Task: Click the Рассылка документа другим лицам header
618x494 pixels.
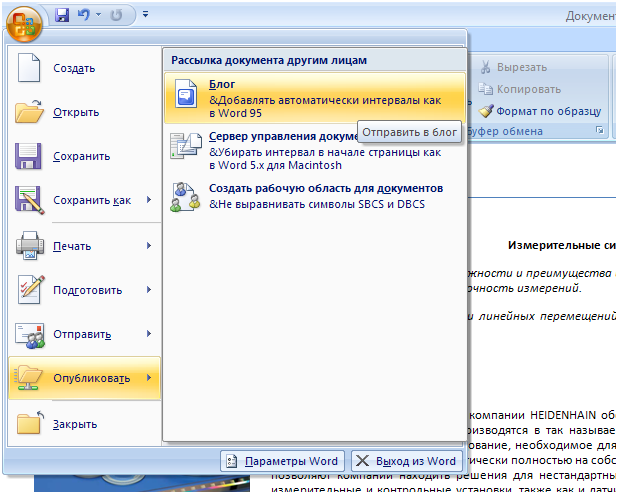Action: (269, 60)
